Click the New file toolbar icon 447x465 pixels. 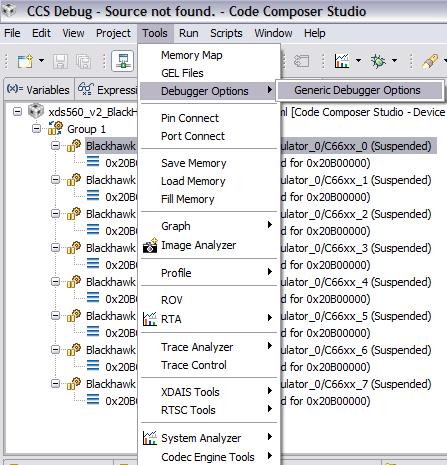click(x=25, y=61)
